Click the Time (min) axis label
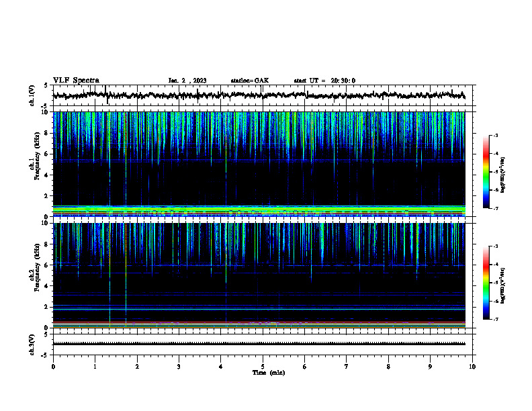This screenshot has height=411, width=532. coord(269,373)
